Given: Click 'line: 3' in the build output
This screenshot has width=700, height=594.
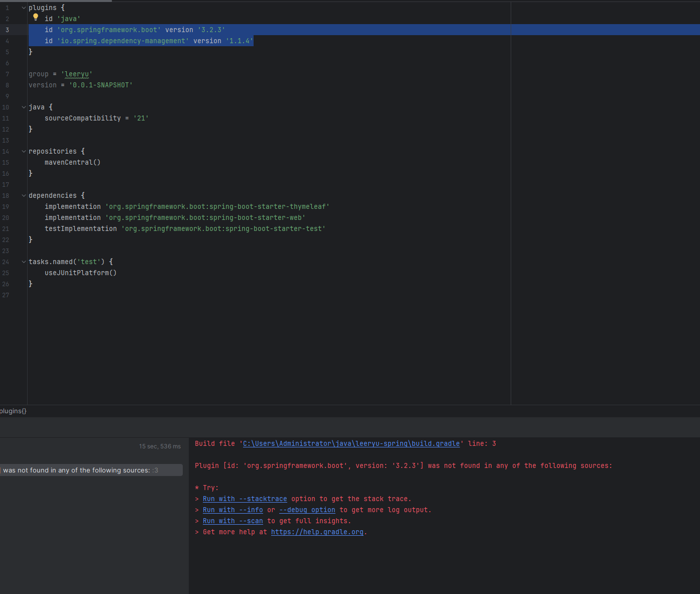Looking at the screenshot, I should pyautogui.click(x=482, y=444).
